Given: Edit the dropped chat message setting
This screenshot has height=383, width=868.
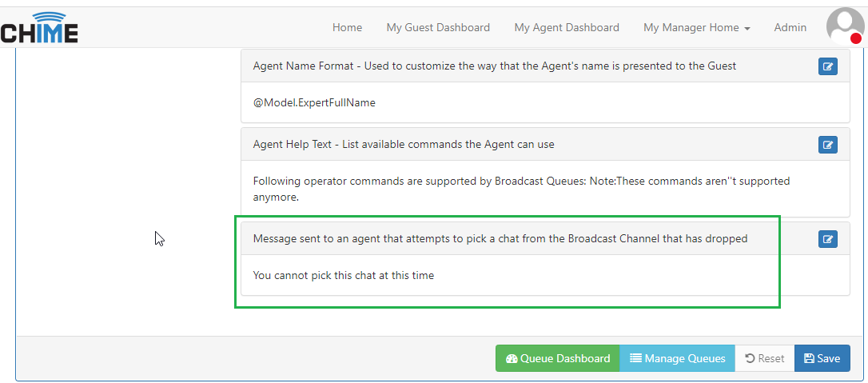Looking at the screenshot, I should pyautogui.click(x=827, y=239).
